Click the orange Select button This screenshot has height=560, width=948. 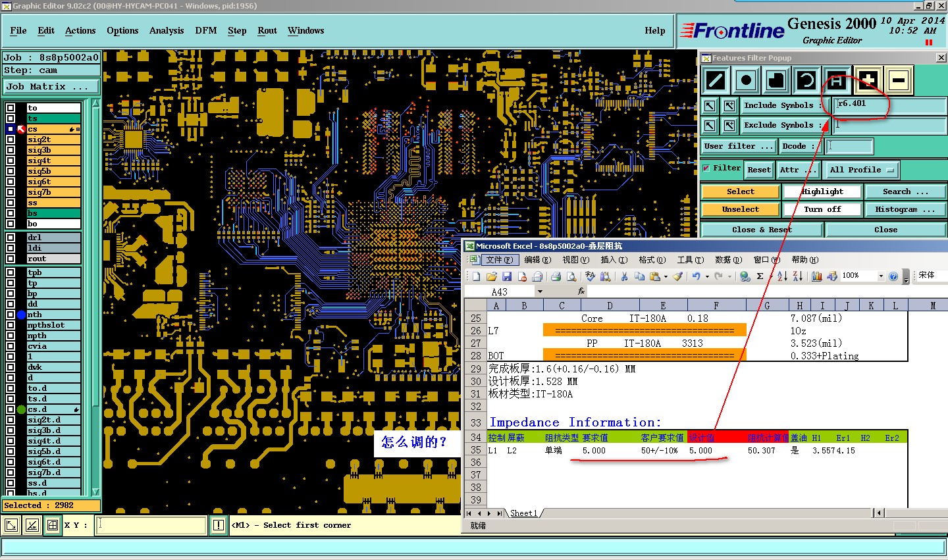[x=741, y=191]
